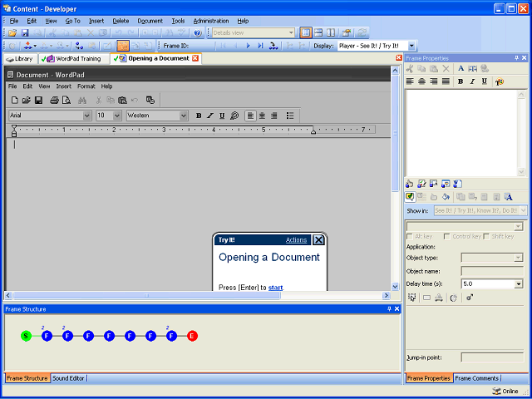Align bubble text left in Frame Properties
This screenshot has width=532, height=399.
point(410,81)
